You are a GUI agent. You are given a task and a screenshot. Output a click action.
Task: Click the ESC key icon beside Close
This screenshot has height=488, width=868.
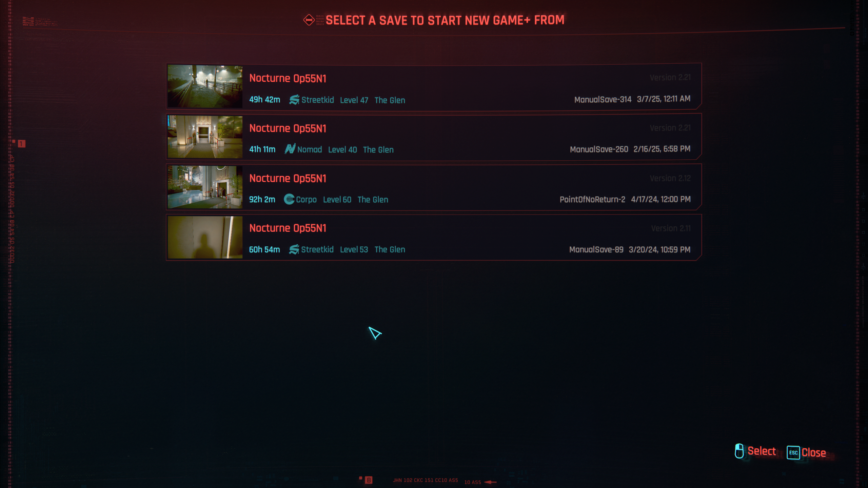(x=793, y=452)
